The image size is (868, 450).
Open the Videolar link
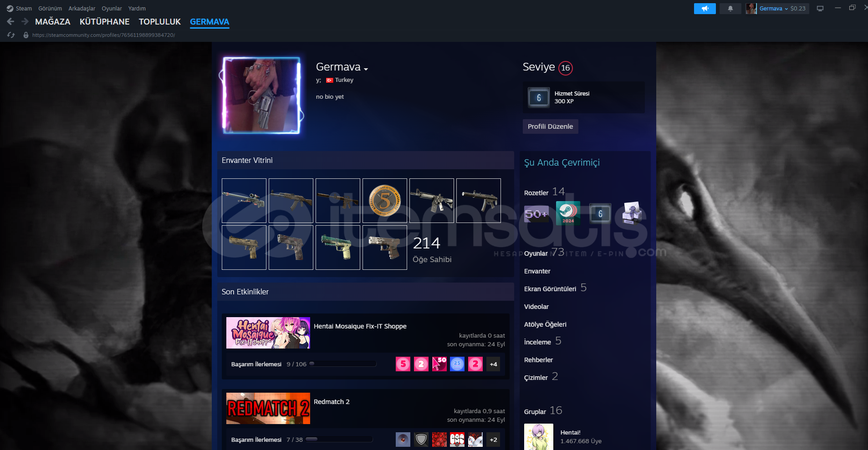click(536, 307)
